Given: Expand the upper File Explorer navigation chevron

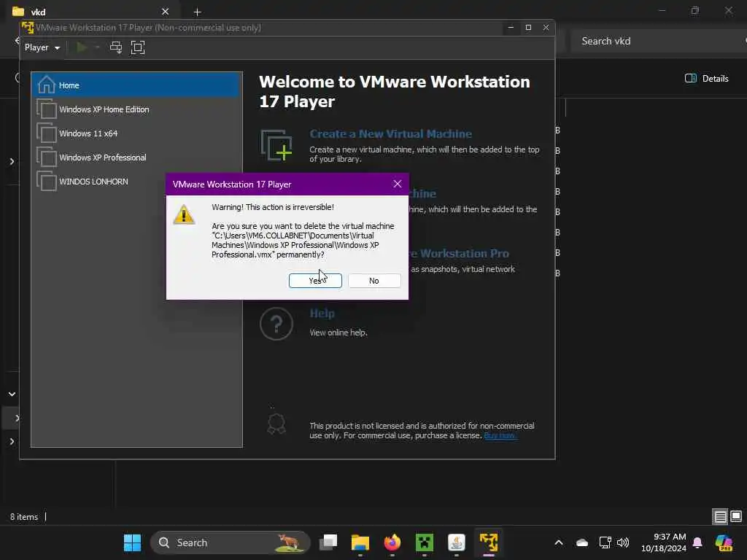Looking at the screenshot, I should pyautogui.click(x=12, y=161).
